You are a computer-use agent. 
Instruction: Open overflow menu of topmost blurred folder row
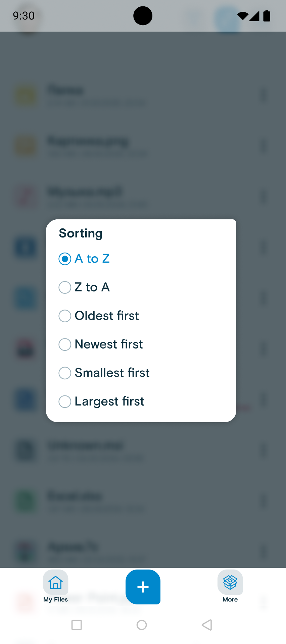click(264, 96)
